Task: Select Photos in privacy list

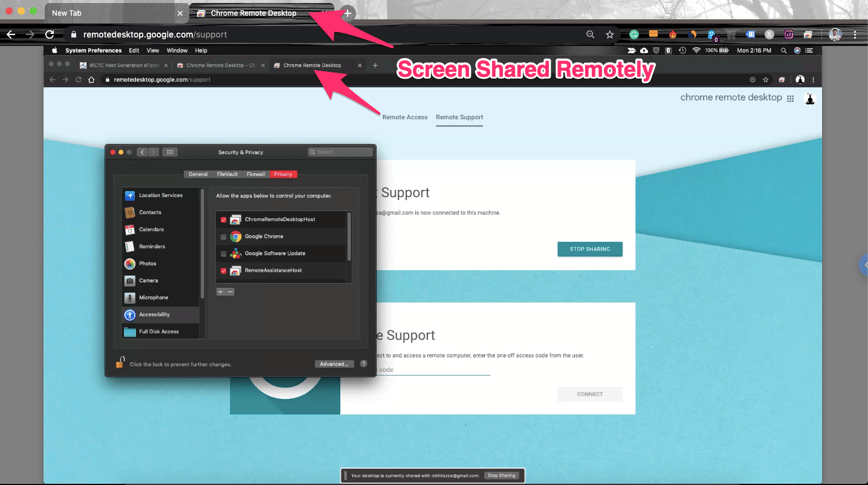Action: pyautogui.click(x=161, y=263)
